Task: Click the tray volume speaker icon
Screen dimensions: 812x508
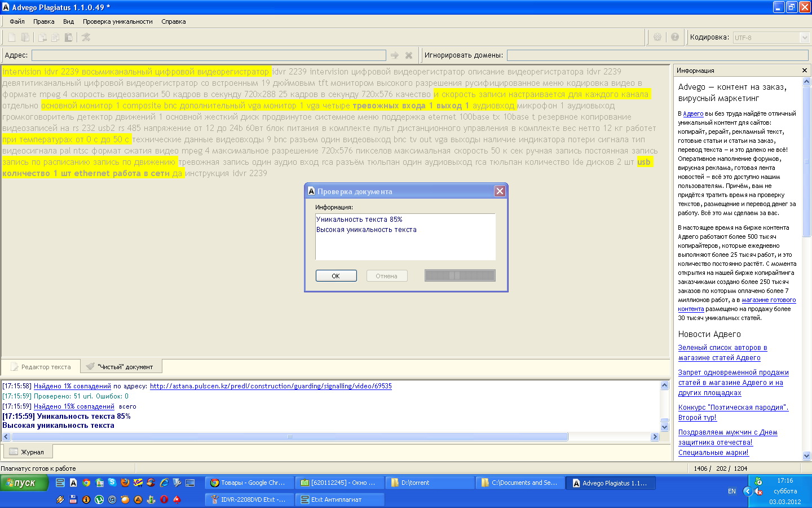Action: [x=758, y=491]
